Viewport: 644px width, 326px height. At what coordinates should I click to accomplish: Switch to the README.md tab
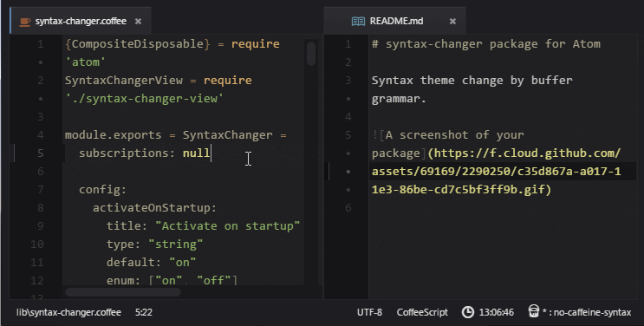click(x=396, y=21)
